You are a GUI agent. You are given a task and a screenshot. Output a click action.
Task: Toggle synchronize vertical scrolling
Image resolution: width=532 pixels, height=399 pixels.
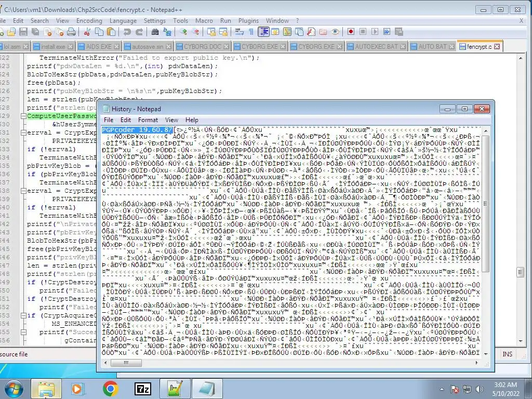211,32
